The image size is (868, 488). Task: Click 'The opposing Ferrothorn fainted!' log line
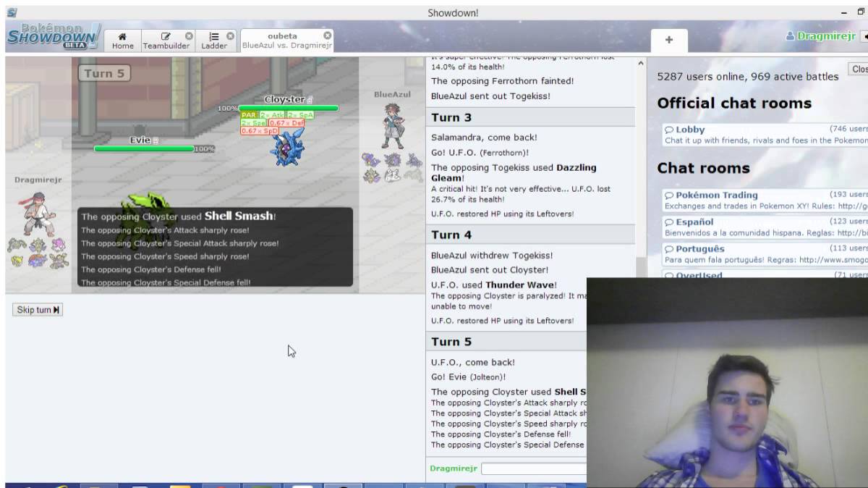(x=503, y=81)
